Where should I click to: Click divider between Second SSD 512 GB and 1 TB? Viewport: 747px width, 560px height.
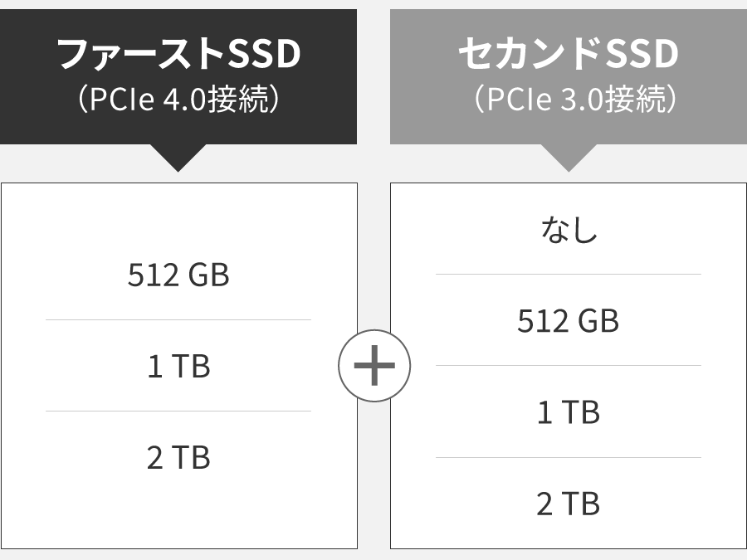click(x=569, y=366)
